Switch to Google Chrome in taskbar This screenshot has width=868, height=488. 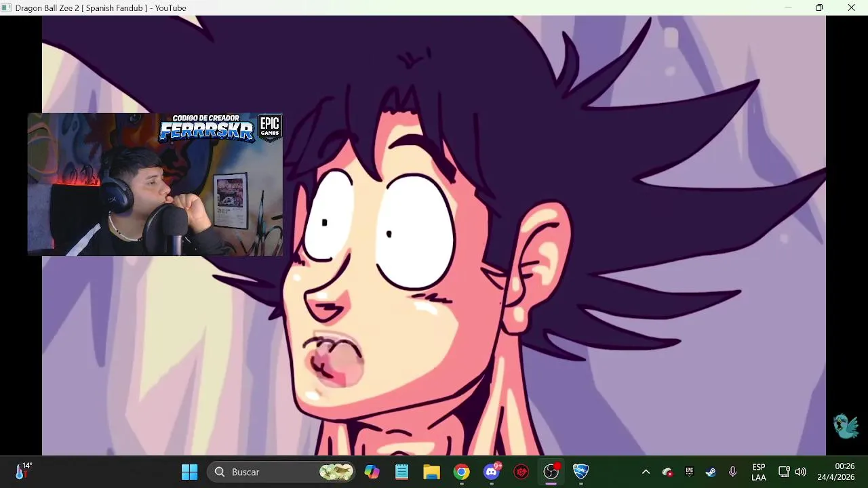(x=461, y=472)
